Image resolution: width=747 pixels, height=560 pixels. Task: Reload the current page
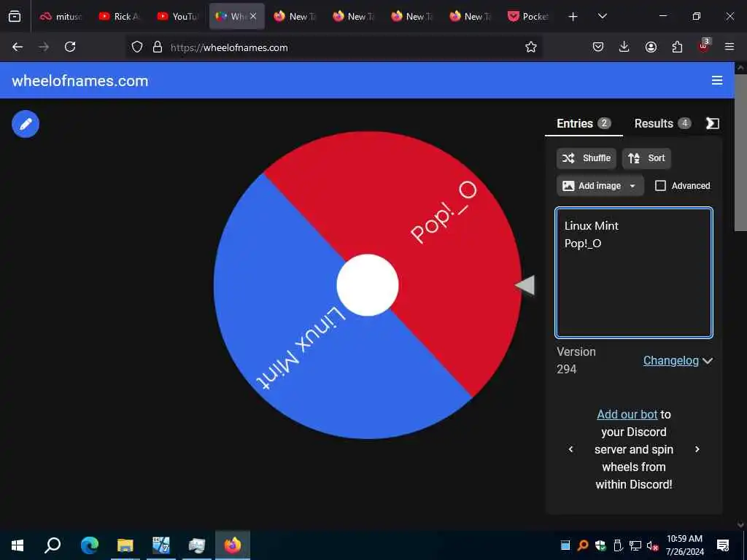point(70,47)
